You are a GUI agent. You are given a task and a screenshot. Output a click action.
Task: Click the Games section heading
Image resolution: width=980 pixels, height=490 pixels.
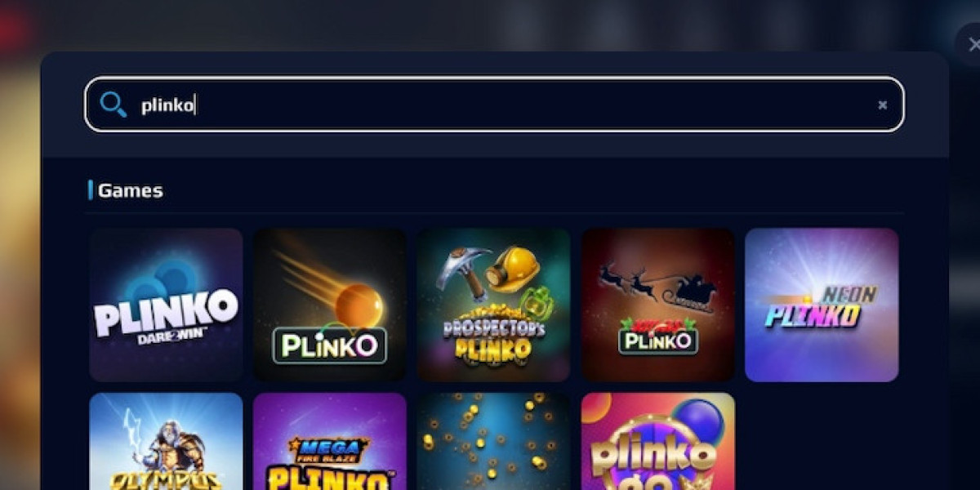pyautogui.click(x=130, y=190)
